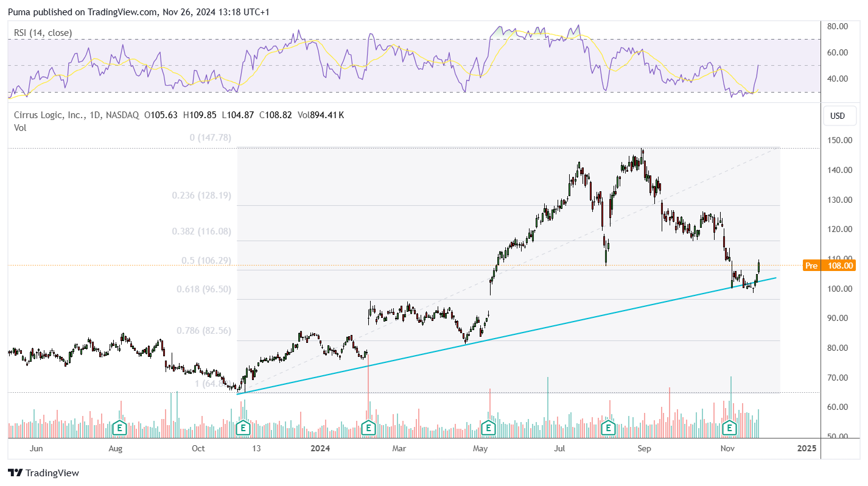This screenshot has width=868, height=486.
Task: Select the close value C108.82
Action: [276, 114]
